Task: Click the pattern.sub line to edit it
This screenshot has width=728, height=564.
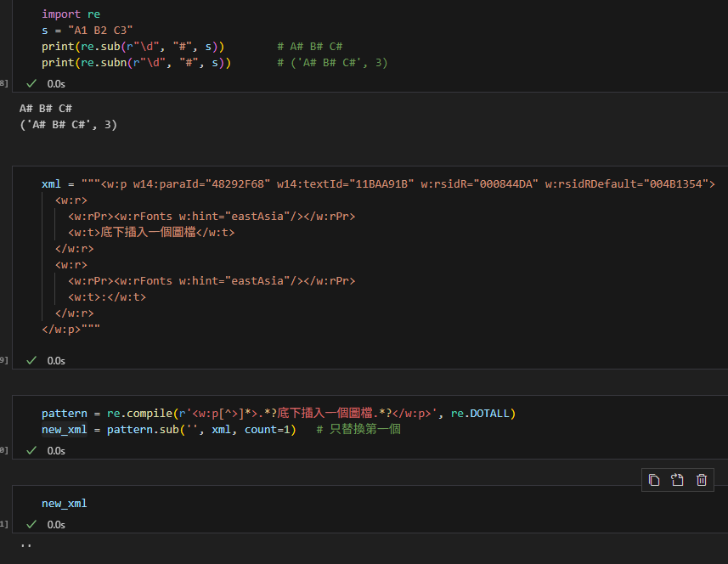Action: tap(170, 429)
